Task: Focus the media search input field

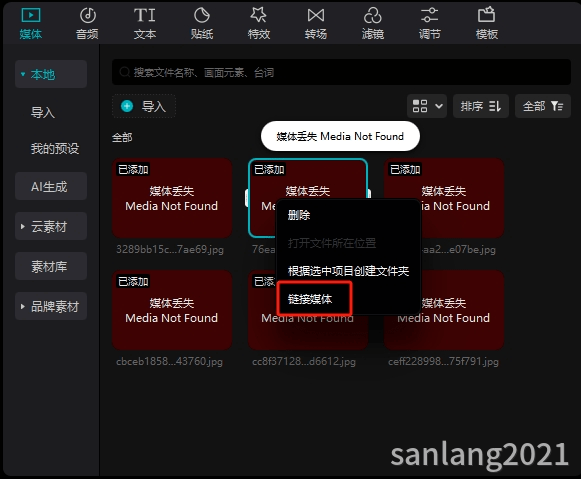Action: tap(341, 72)
